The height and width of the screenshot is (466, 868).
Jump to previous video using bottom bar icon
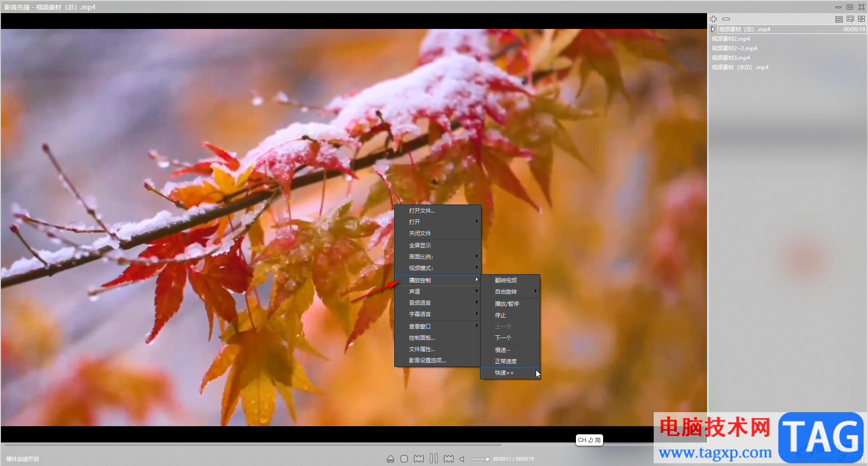tap(419, 459)
